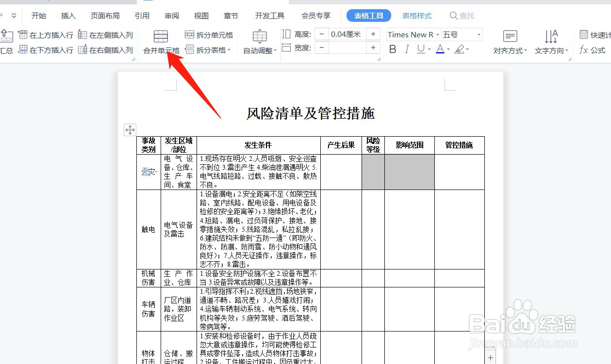Click the 火灾 cell in the first column
Image resolution: width=611 pixels, height=364 pixels.
[149, 172]
